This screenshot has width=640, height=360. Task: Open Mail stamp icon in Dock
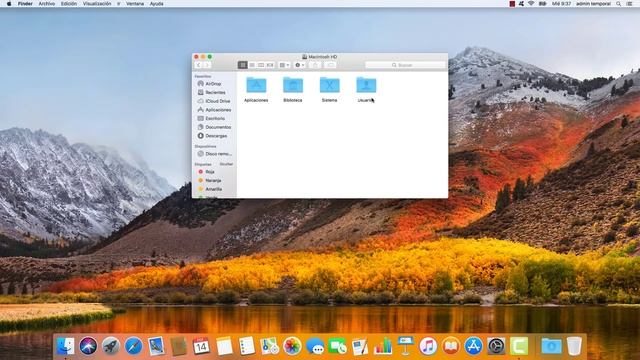point(156,346)
